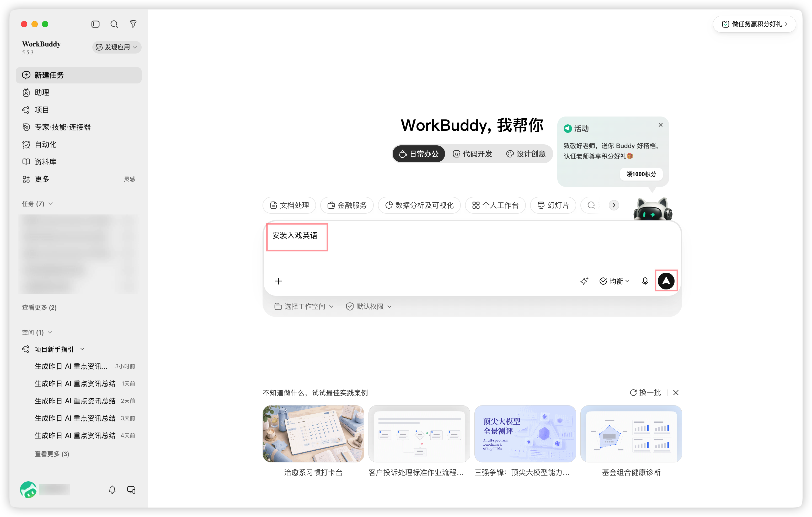
Task: Select the 幻灯片 chip
Action: (x=553, y=205)
